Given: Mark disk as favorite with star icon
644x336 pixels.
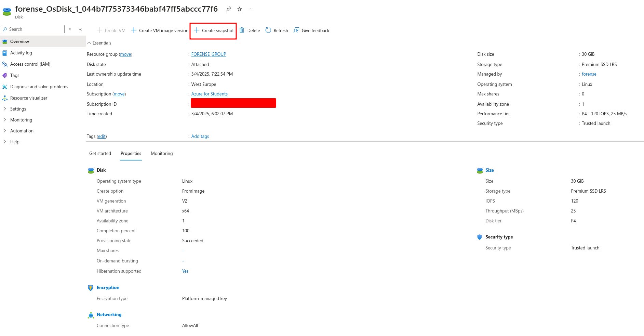Looking at the screenshot, I should pos(240,9).
